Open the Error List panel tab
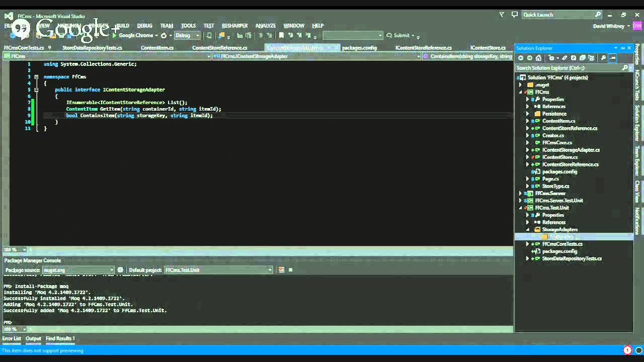Image resolution: width=644 pixels, height=362 pixels. point(12,338)
